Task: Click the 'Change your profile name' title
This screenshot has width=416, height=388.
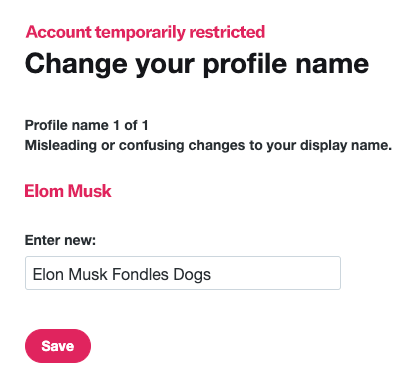Action: point(197,64)
